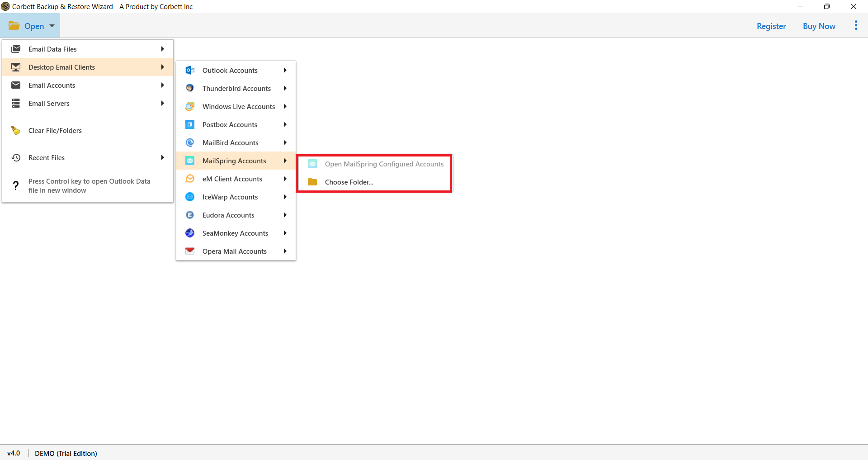Screen dimensions: 868x460
Task: Click the eM Client icon
Action: (x=190, y=179)
